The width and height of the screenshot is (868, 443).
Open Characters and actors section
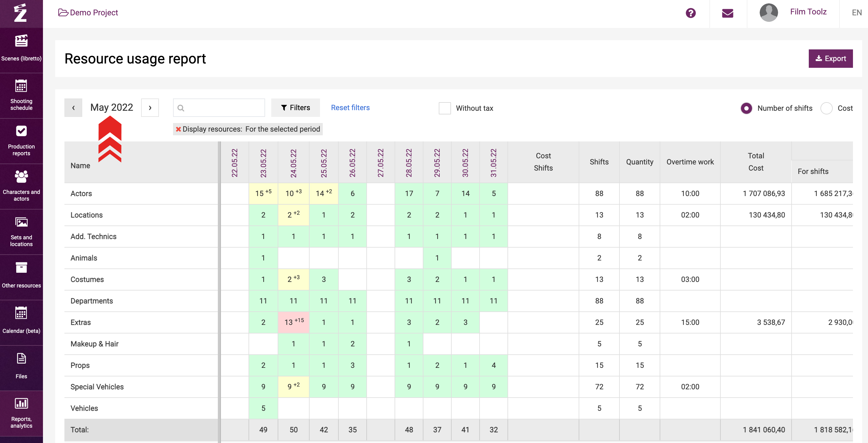click(21, 186)
